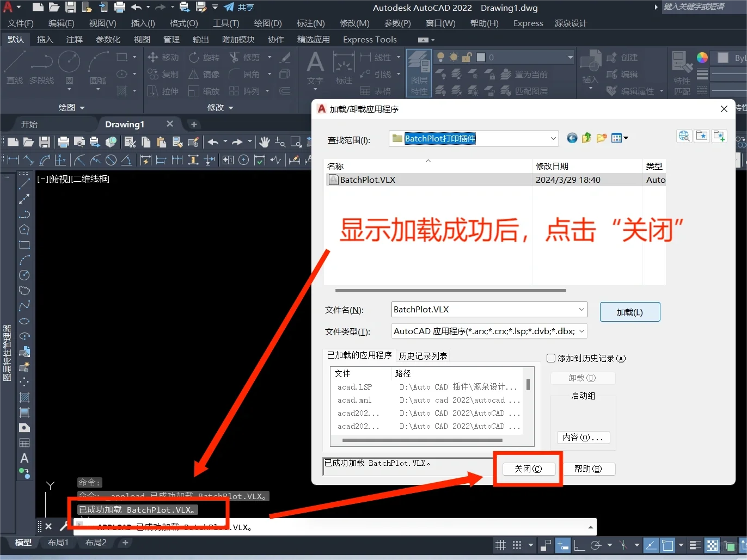Select the Text 'A' tool in left toolbar
This screenshot has height=560, width=747.
coord(25,458)
